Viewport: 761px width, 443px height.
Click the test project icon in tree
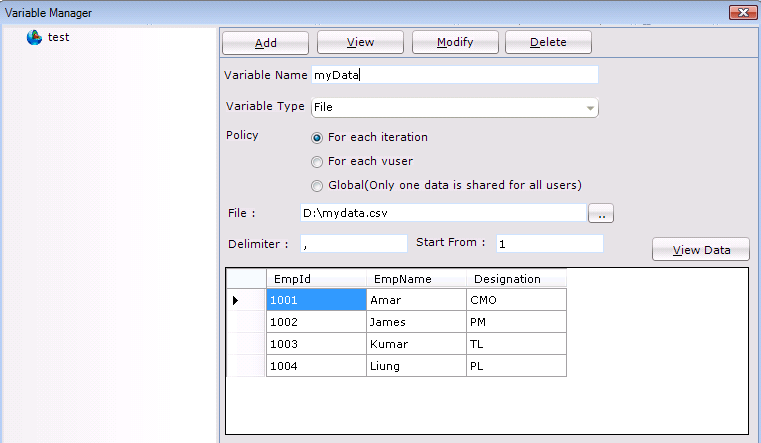(35, 37)
